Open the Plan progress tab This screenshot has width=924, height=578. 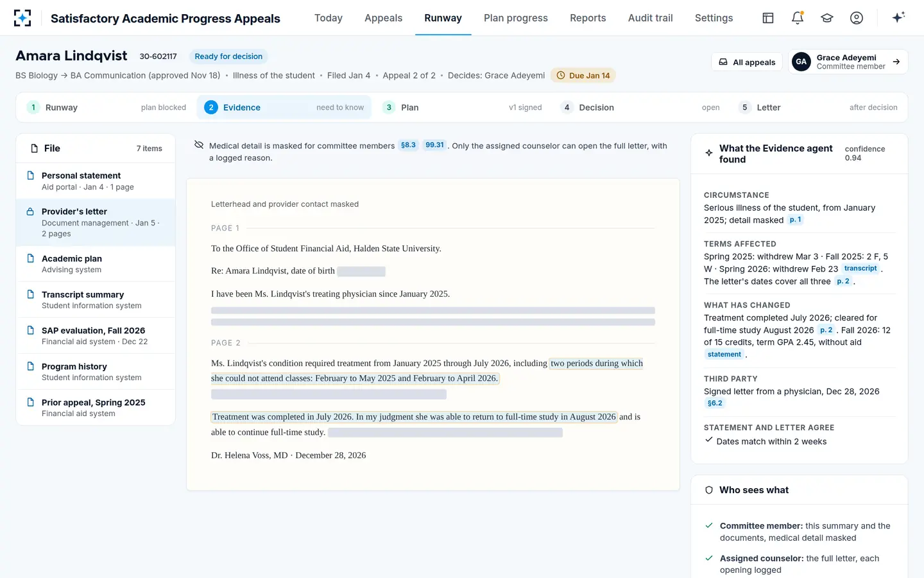point(516,18)
